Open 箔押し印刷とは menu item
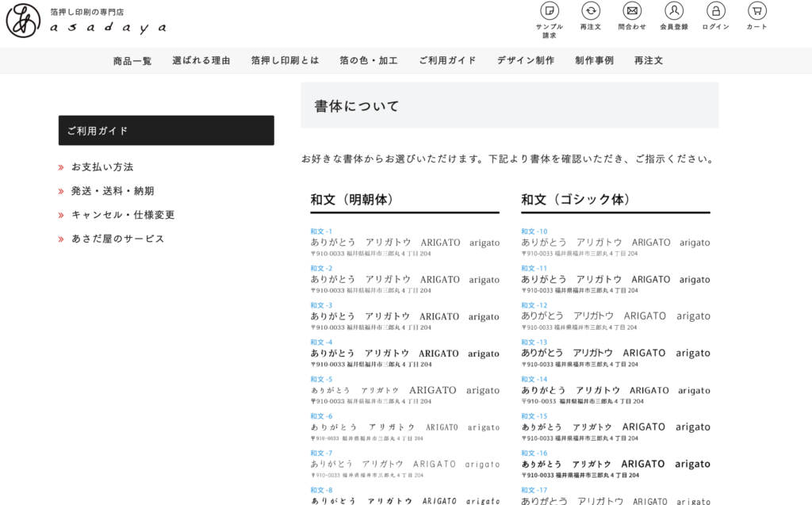The image size is (812, 505). tap(285, 60)
